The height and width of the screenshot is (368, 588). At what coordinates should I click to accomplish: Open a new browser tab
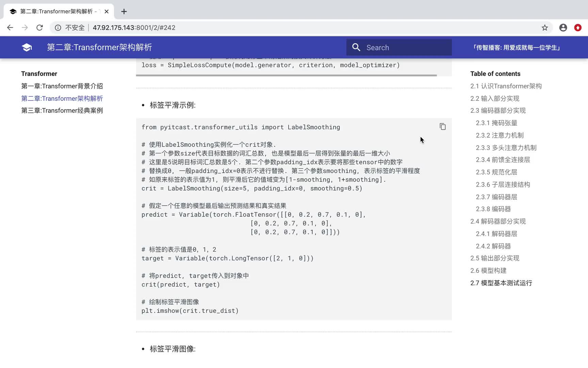[x=124, y=12]
